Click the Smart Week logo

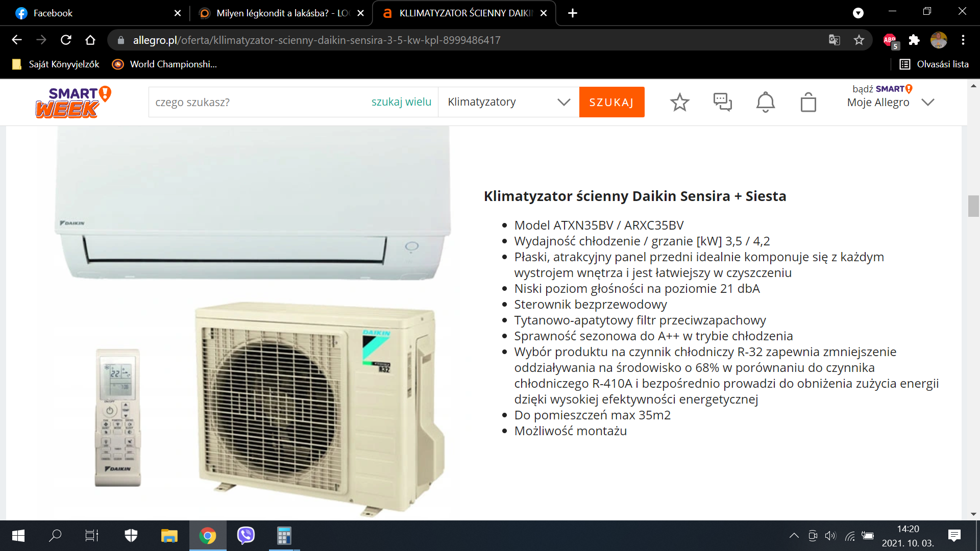[x=73, y=102]
